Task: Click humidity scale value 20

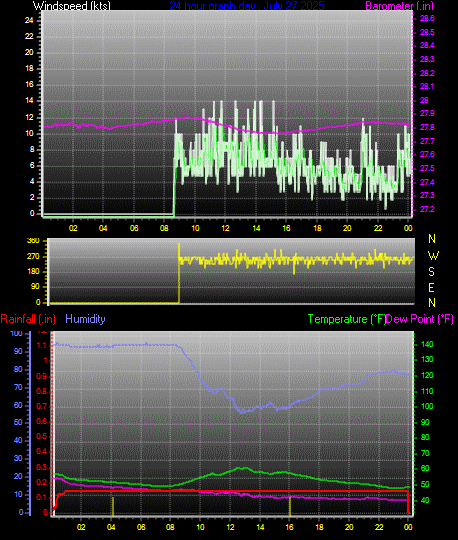Action: (x=18, y=476)
